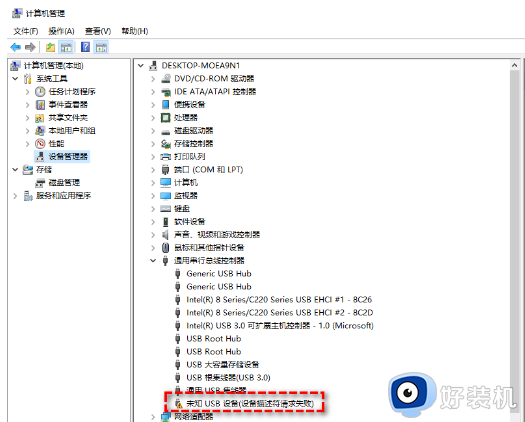Click the 处理器 chip icon
The width and height of the screenshot is (525, 422).
(166, 118)
